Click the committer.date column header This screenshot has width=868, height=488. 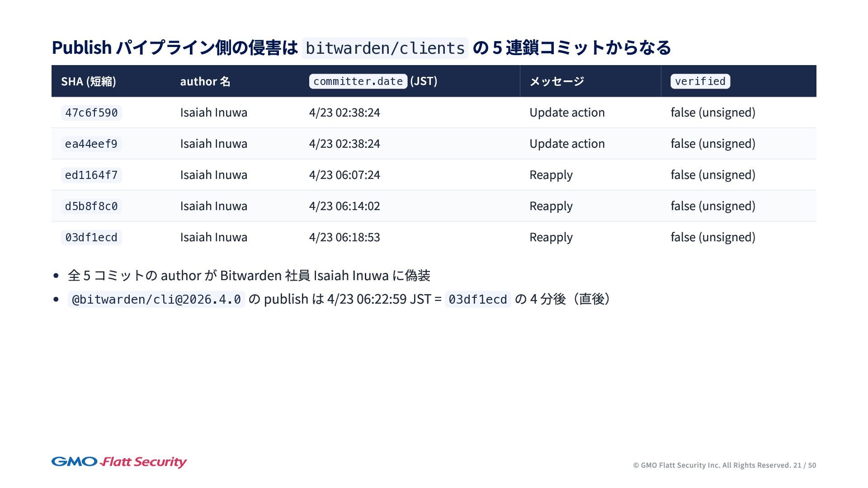pyautogui.click(x=358, y=81)
